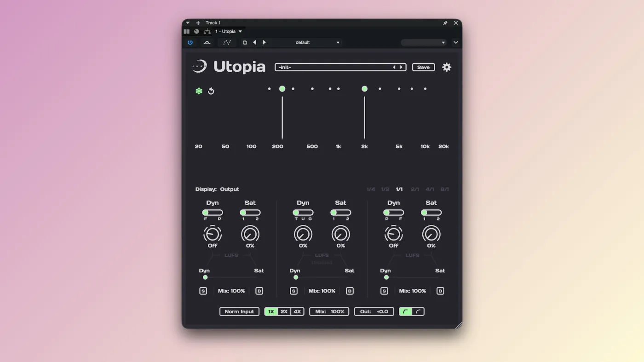Select next Utopia preset arrow in -init- box
The width and height of the screenshot is (644, 362).
click(401, 67)
